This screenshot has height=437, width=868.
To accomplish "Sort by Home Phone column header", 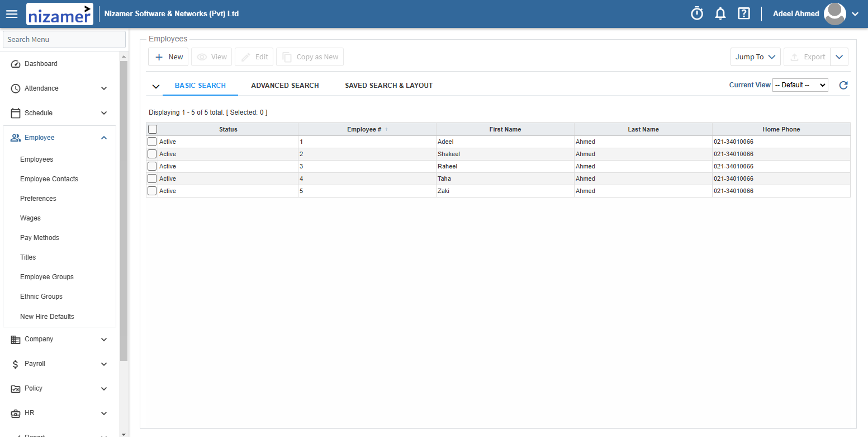I will pos(781,129).
